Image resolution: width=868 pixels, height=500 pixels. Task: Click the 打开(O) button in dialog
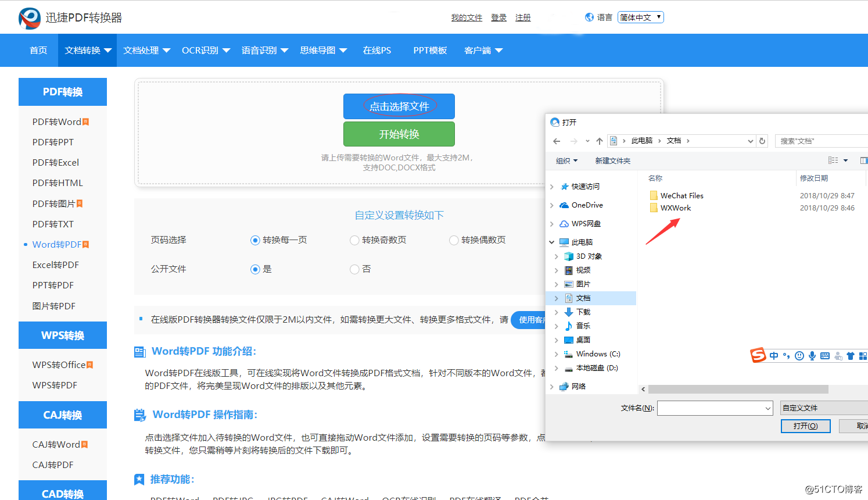click(x=806, y=426)
